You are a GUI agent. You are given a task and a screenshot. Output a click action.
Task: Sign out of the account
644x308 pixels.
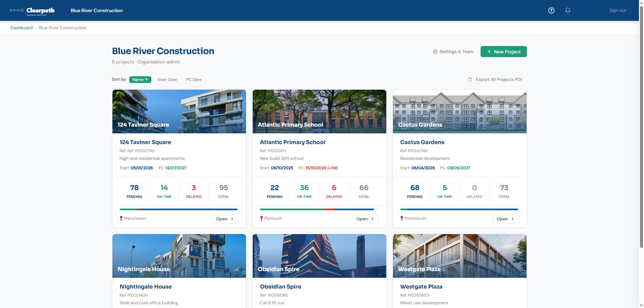point(617,10)
